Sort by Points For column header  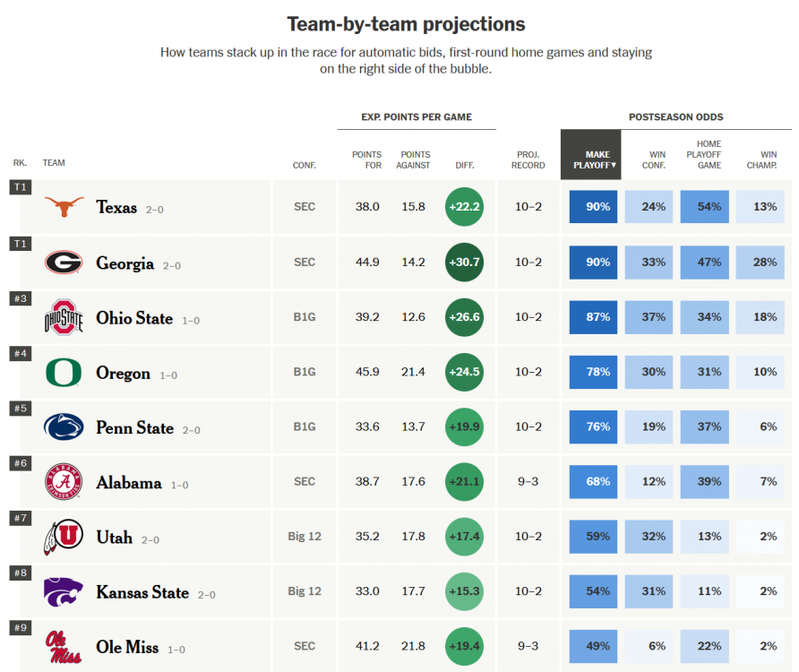(367, 159)
